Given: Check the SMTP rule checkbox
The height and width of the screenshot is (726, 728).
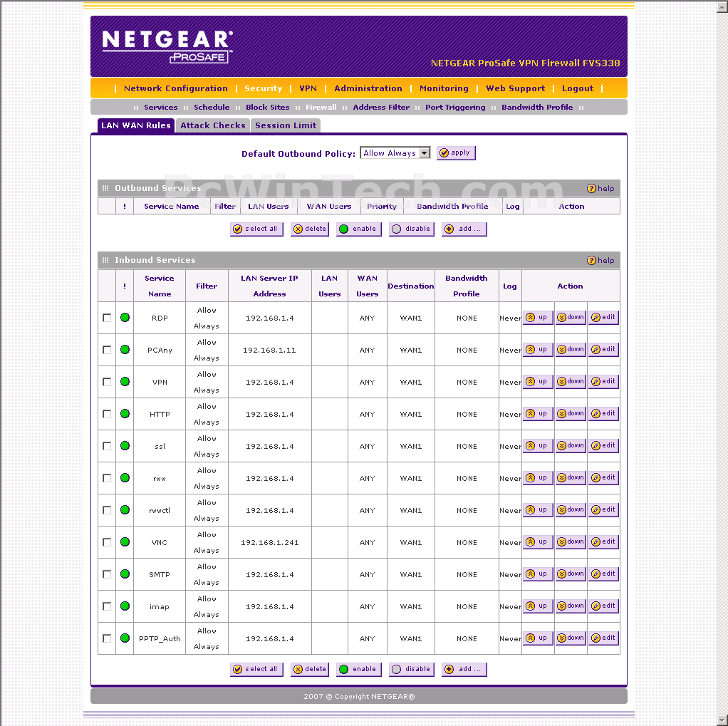Looking at the screenshot, I should tap(107, 574).
